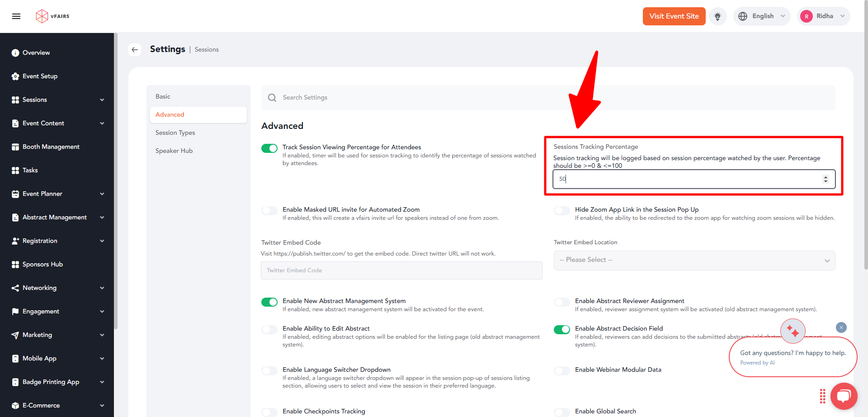Click the Sessions sidebar icon
This screenshot has width=868, height=417.
pos(15,100)
